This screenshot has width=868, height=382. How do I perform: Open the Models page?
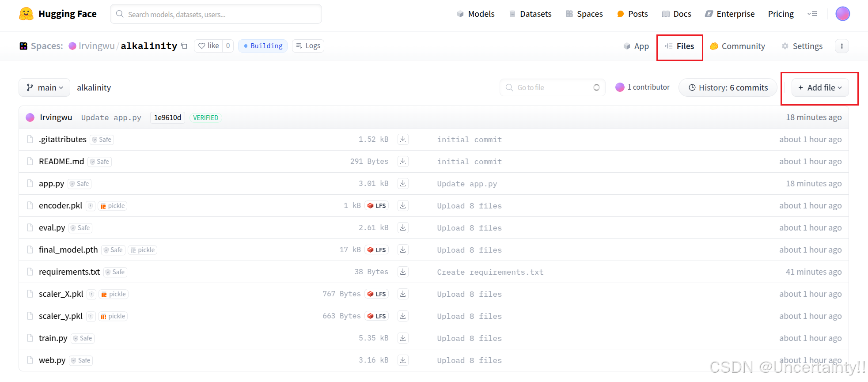click(x=475, y=14)
